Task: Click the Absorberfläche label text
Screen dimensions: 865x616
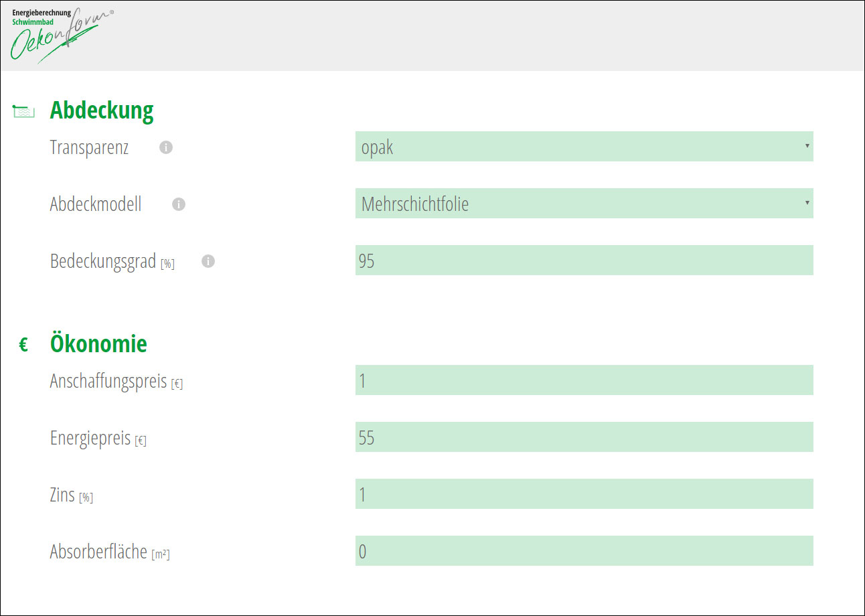Action: (x=98, y=552)
